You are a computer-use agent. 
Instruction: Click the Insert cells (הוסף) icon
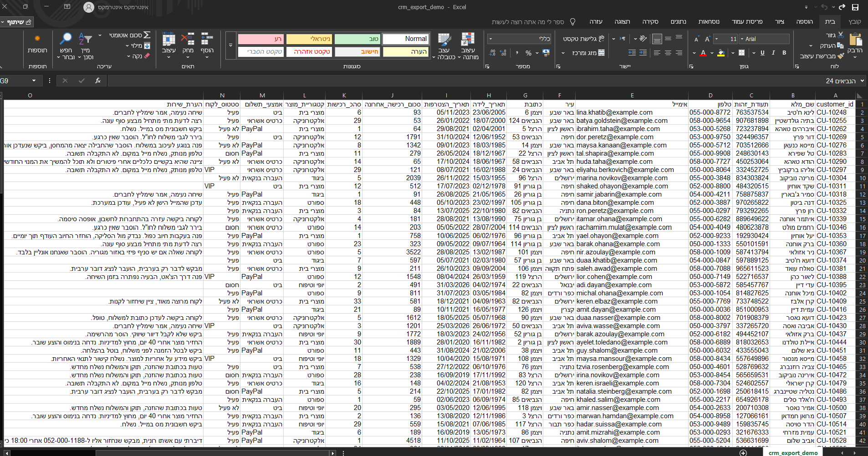207,39
